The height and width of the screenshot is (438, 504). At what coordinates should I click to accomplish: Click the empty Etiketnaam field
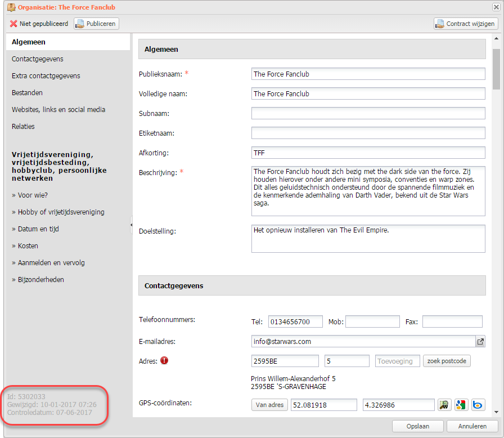(368, 133)
